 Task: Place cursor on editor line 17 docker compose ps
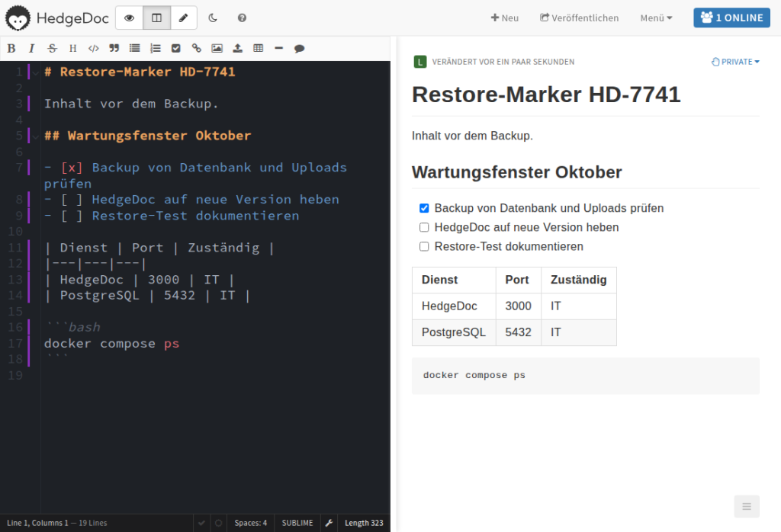[x=111, y=344]
